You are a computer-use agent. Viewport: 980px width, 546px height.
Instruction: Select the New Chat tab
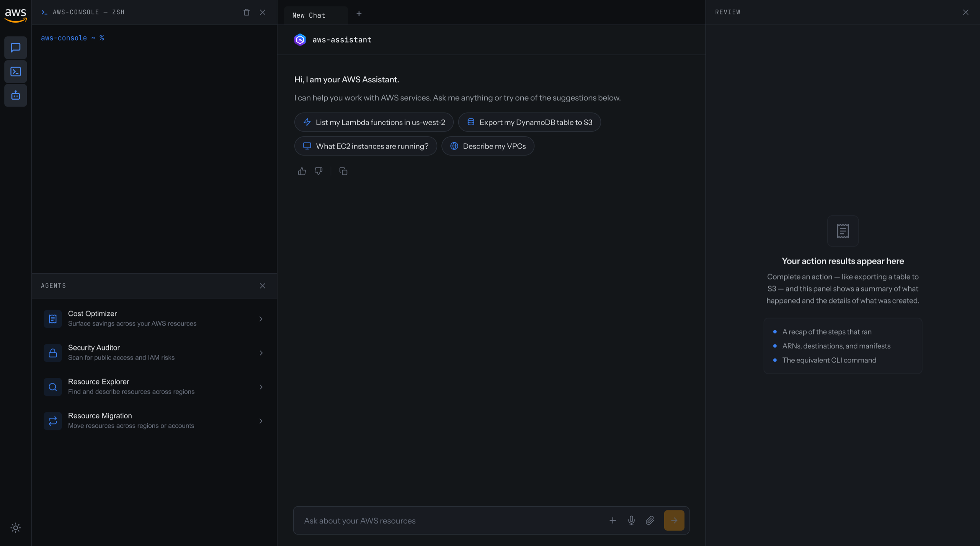316,15
